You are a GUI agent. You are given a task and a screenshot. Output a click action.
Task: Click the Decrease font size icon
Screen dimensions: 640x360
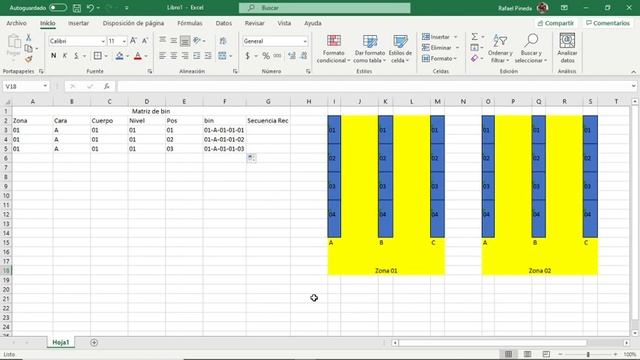[x=144, y=41]
